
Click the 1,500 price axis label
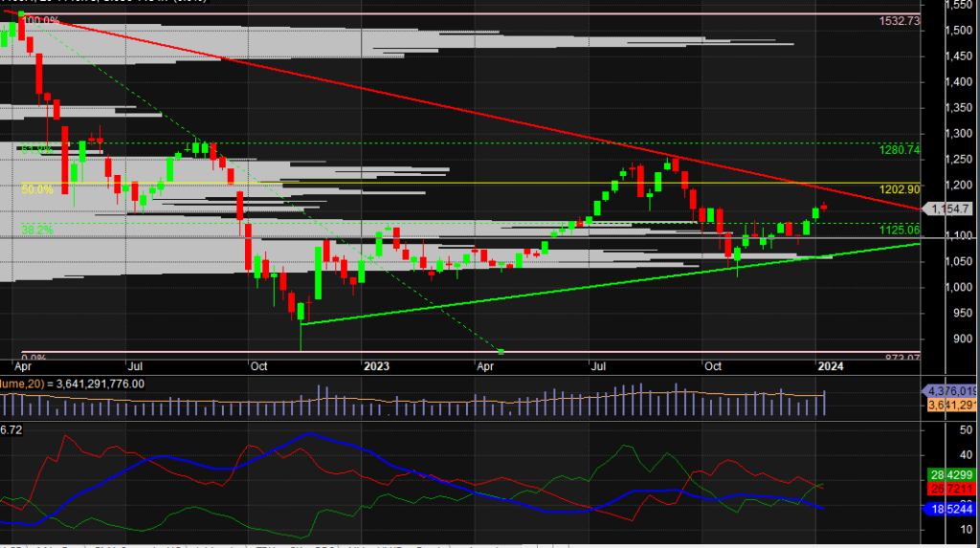pyautogui.click(x=958, y=30)
